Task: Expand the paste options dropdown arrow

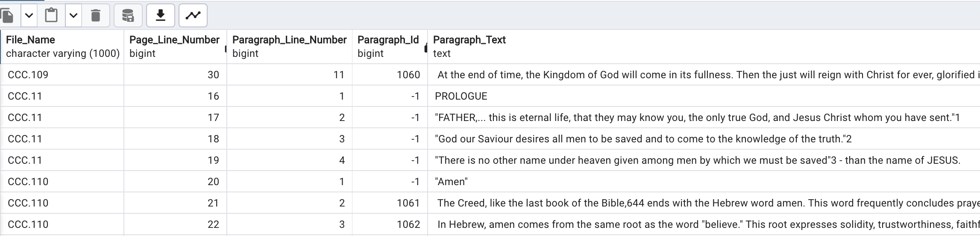Action: [x=73, y=16]
